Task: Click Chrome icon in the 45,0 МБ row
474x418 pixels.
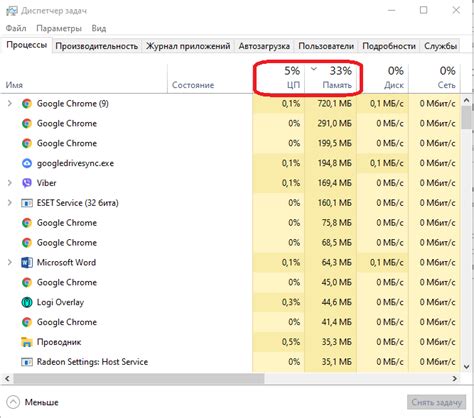Action: click(x=27, y=282)
